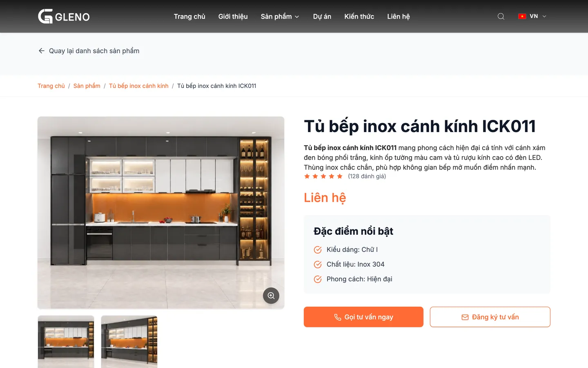Click the phone icon in Gọi tư vấn ngay

pos(338,317)
